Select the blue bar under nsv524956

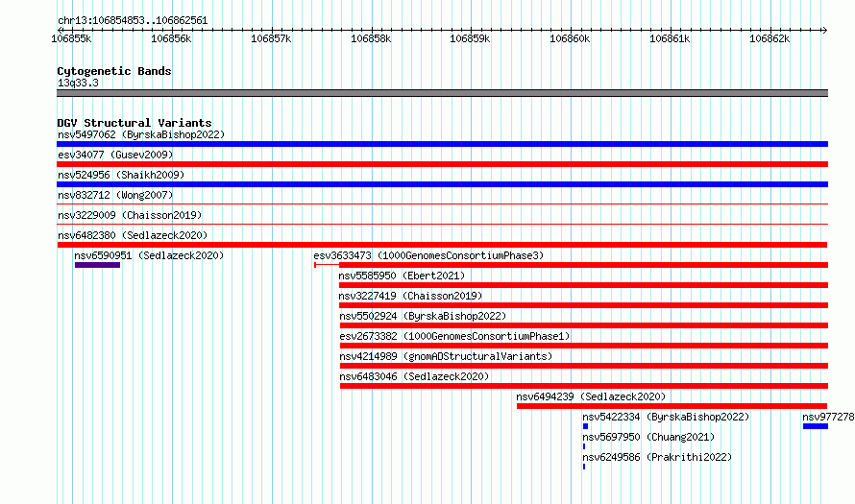(x=442, y=184)
